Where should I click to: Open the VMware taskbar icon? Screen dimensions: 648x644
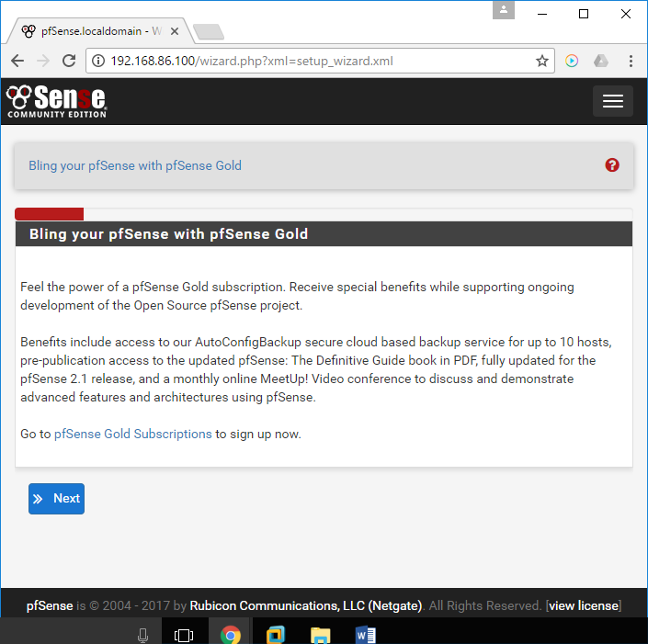pos(276,635)
